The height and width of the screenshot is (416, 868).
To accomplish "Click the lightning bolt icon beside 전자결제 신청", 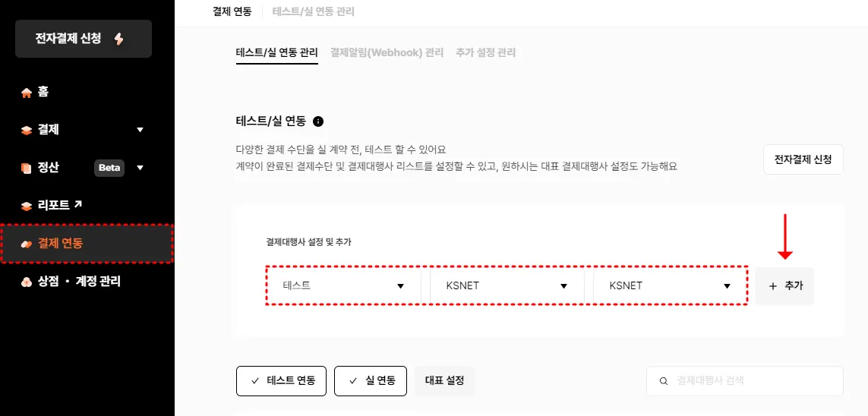I will click(x=118, y=39).
